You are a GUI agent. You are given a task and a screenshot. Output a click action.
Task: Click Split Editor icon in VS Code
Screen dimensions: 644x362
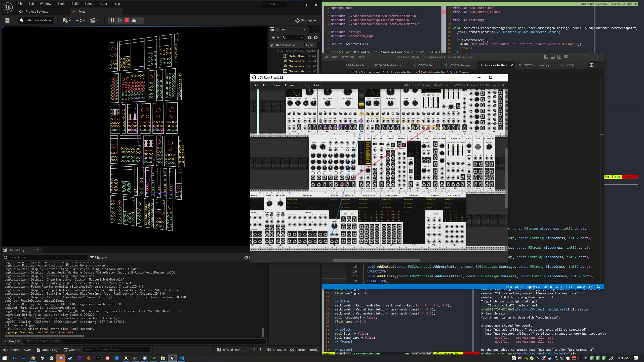click(x=591, y=65)
